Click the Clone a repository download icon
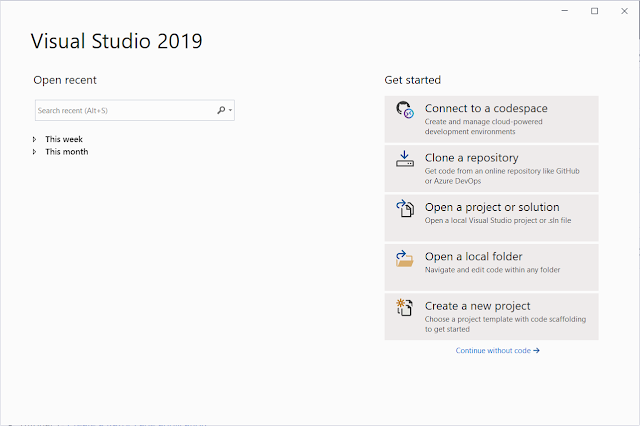 click(x=404, y=159)
